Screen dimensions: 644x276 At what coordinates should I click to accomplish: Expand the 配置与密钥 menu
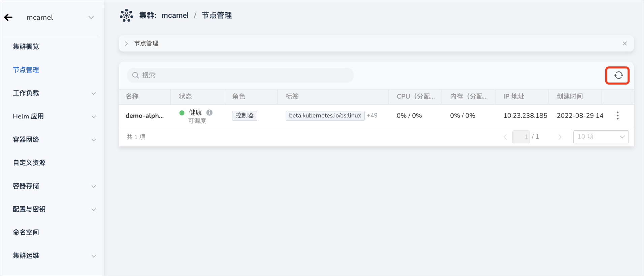click(x=94, y=209)
